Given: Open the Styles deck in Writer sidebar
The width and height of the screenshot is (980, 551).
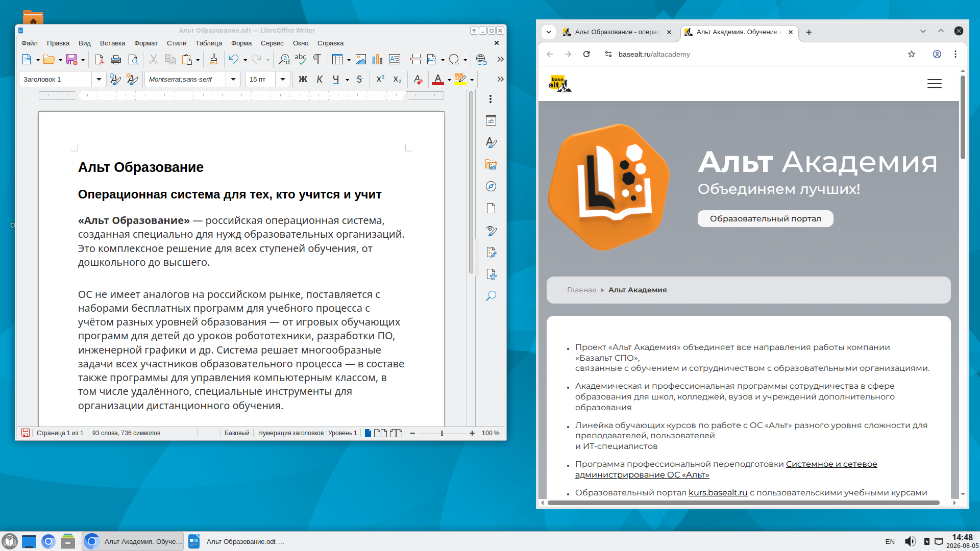Looking at the screenshot, I should [491, 143].
